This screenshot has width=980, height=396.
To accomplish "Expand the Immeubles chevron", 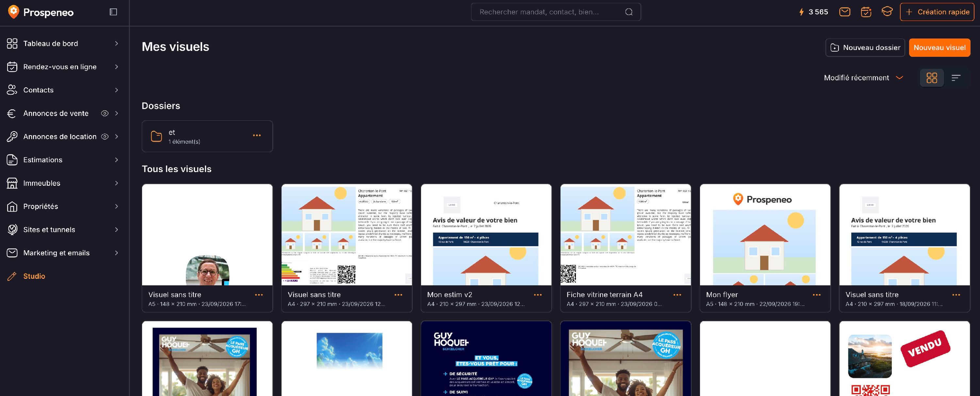I will pyautogui.click(x=116, y=183).
